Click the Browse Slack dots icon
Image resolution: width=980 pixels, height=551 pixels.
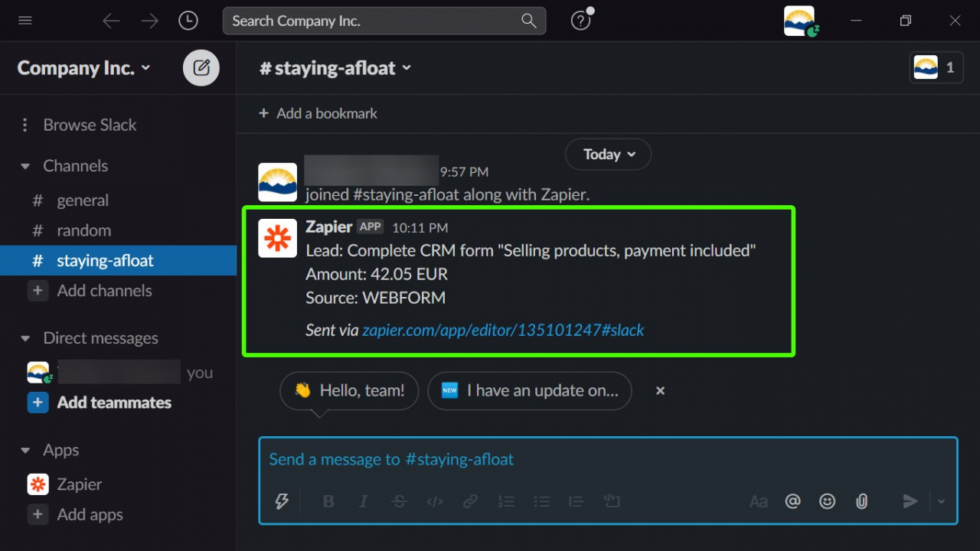pos(25,125)
